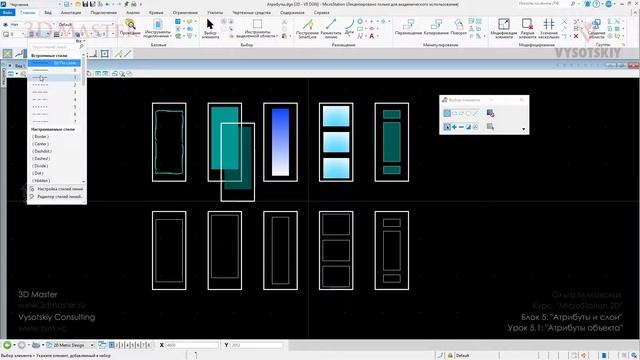Select line style 3 in list
This screenshot has width=640, height=360.
coord(54,92)
